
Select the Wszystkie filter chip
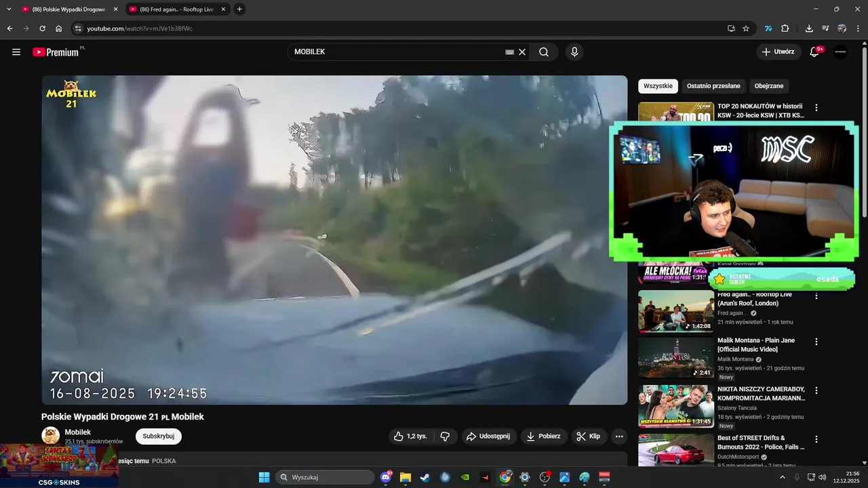click(x=658, y=86)
